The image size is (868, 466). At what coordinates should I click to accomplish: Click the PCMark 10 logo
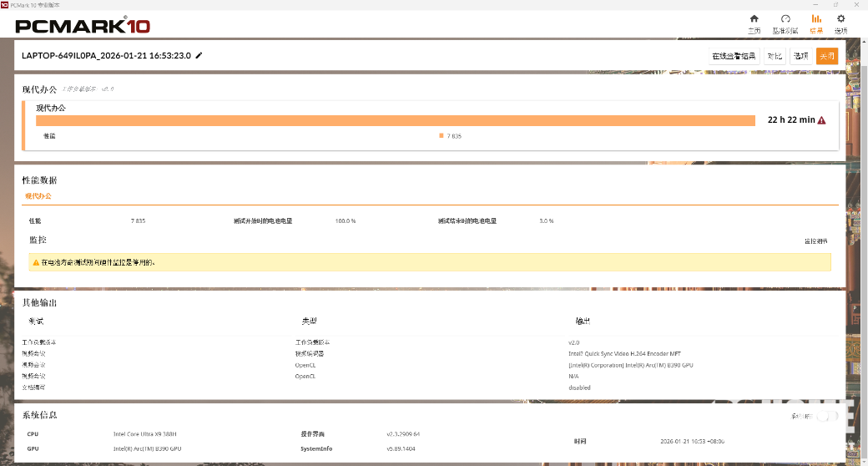pos(83,25)
